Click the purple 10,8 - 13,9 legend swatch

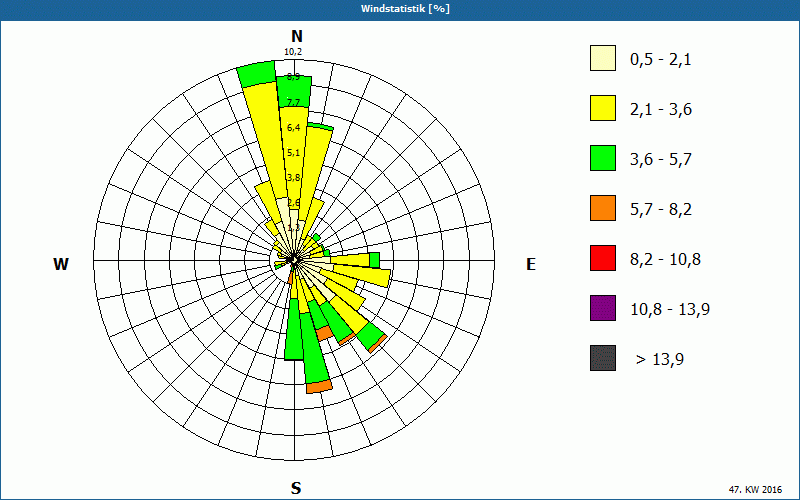pyautogui.click(x=603, y=308)
